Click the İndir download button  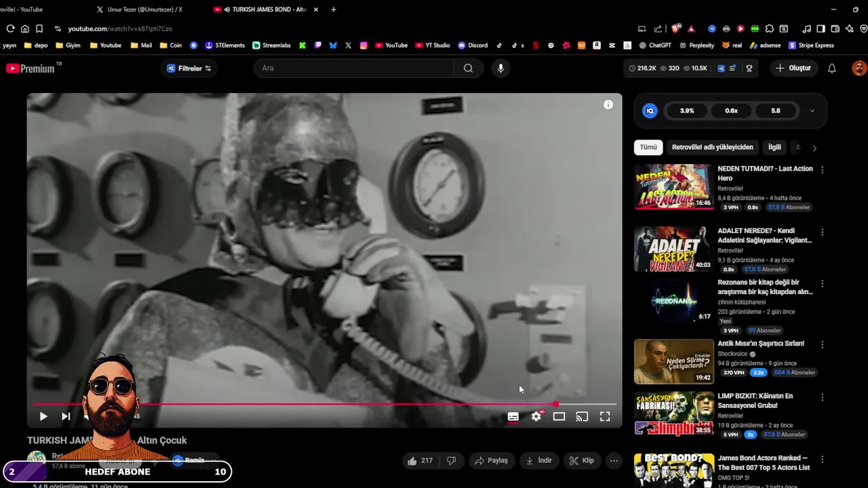pos(539,461)
